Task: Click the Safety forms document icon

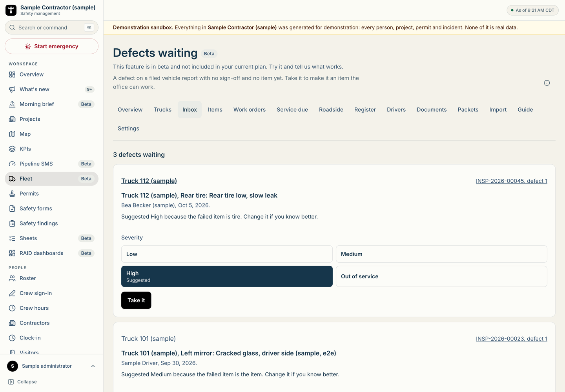Action: 12,209
